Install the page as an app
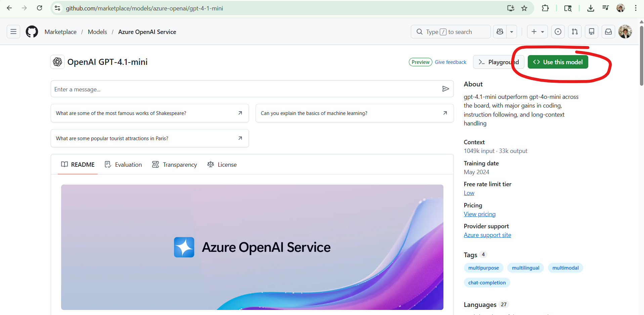This screenshot has height=315, width=644. tap(511, 8)
